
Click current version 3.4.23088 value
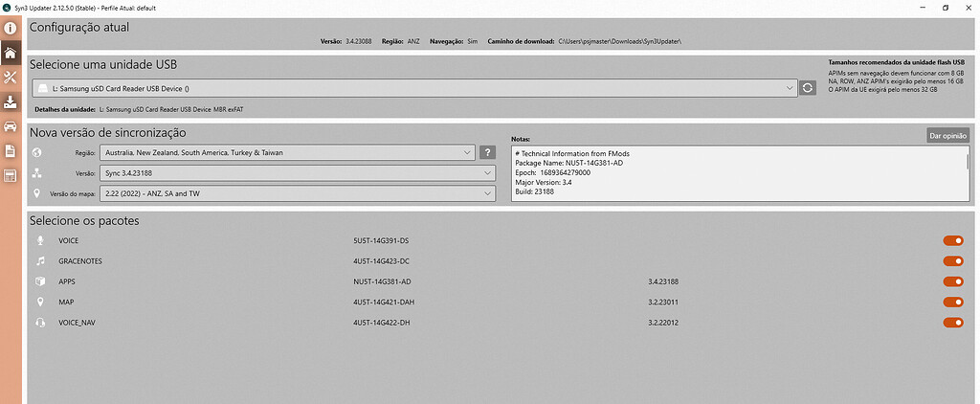coord(359,41)
